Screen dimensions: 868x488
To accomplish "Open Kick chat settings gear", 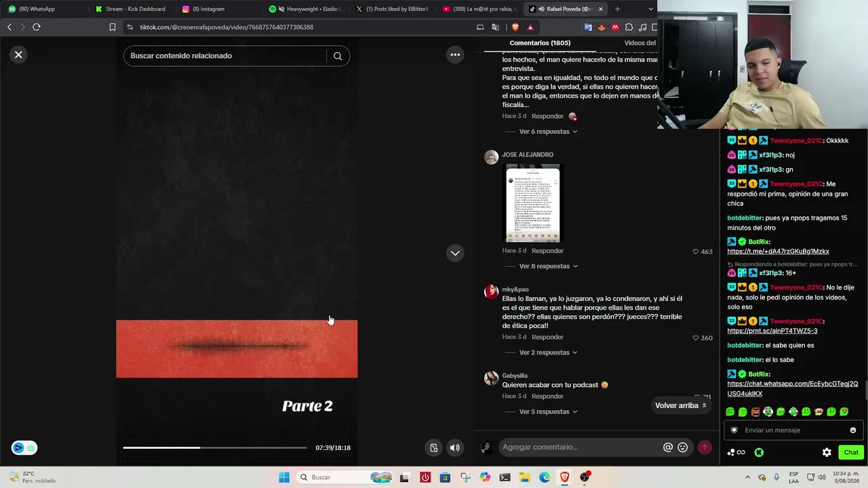I will 827,452.
